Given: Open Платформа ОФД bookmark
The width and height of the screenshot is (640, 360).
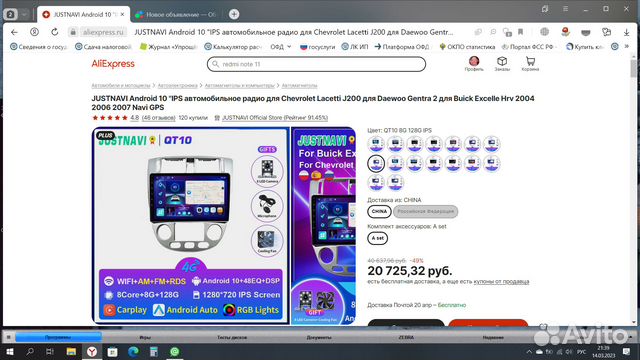Looking at the screenshot, I should tap(402, 47).
